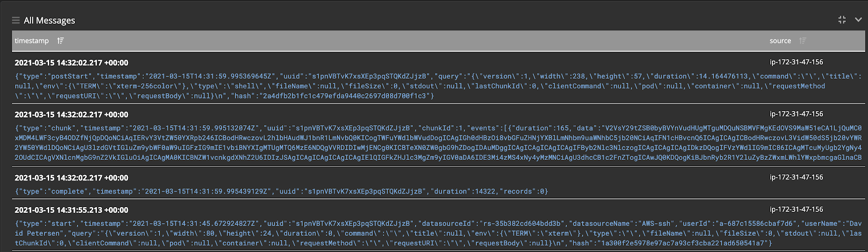Click the timestamp column header
Image resolution: width=868 pixels, height=252 pixels.
(31, 41)
